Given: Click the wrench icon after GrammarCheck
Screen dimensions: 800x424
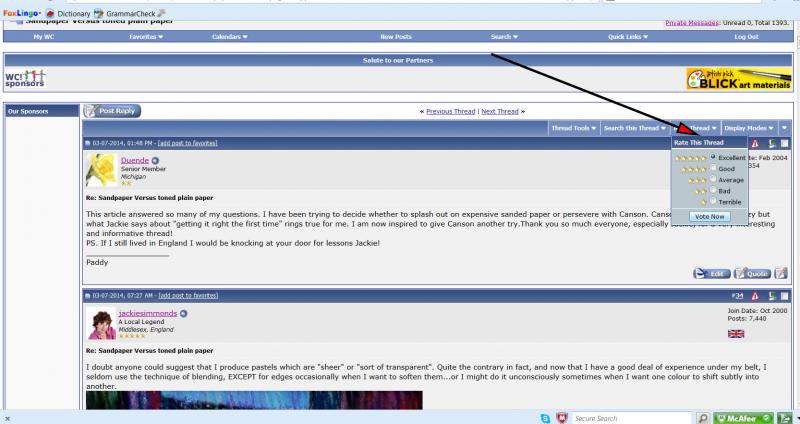Looking at the screenshot, I should pyautogui.click(x=162, y=13).
